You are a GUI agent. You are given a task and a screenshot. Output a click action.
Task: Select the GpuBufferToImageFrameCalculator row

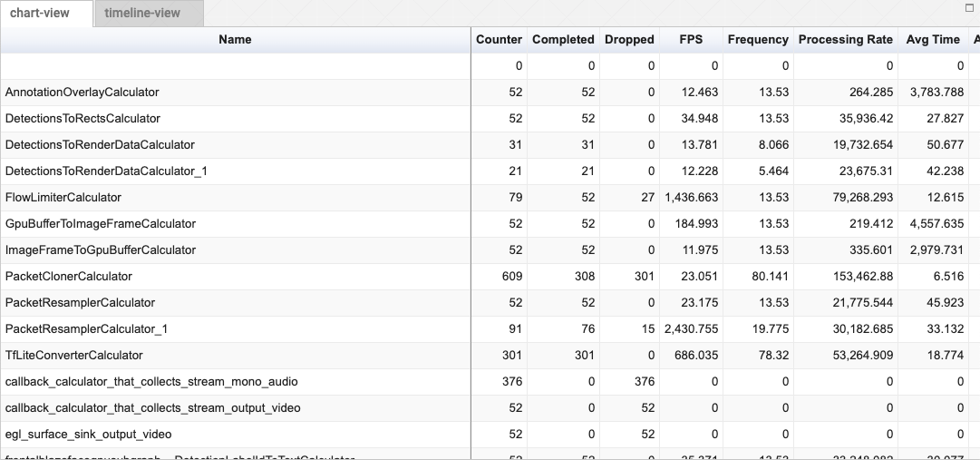pos(101,223)
